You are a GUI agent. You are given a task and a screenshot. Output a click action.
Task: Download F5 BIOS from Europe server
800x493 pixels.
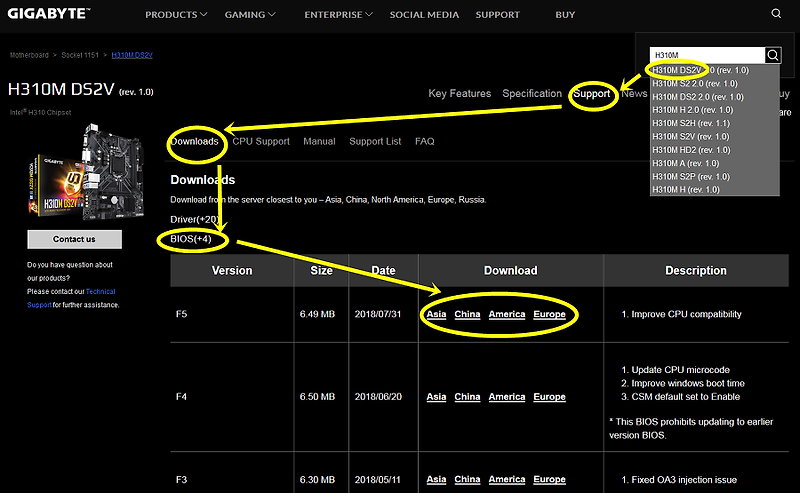point(549,314)
